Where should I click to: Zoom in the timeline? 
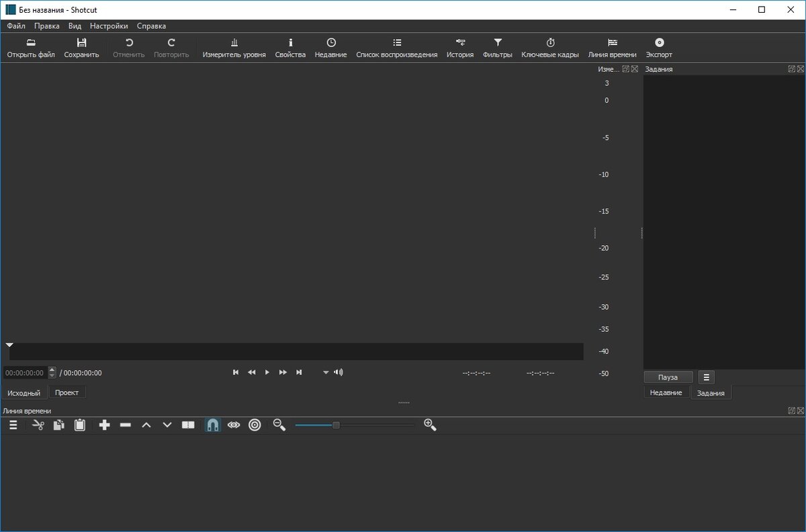431,425
